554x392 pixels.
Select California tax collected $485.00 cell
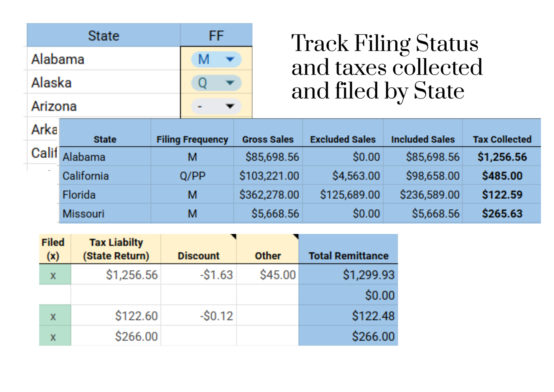click(502, 176)
